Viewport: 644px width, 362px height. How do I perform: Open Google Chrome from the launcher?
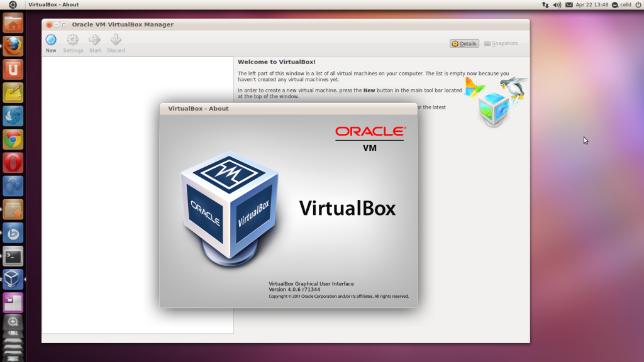13,139
